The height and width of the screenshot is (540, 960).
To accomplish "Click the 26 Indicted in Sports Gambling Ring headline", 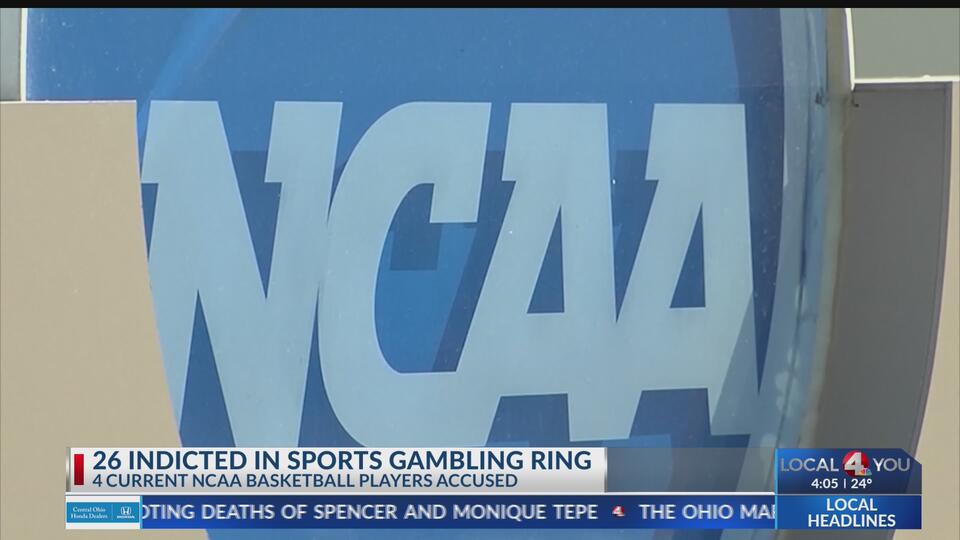I will pyautogui.click(x=342, y=460).
